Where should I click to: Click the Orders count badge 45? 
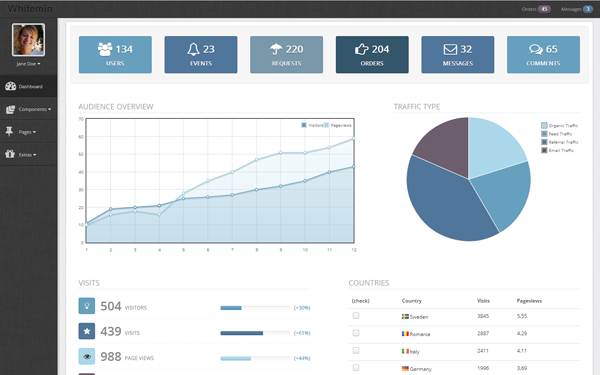pos(544,9)
